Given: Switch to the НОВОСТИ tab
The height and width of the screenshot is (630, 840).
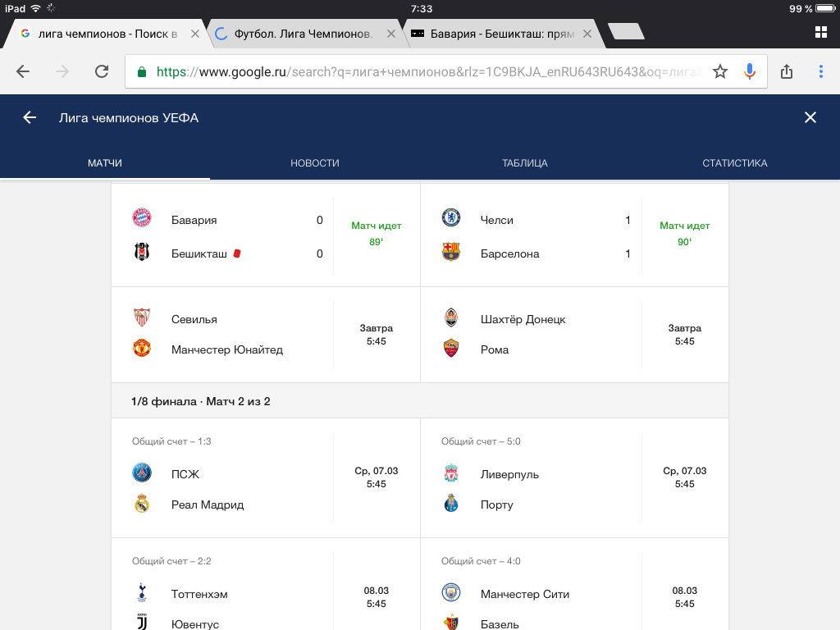Looking at the screenshot, I should 314,163.
